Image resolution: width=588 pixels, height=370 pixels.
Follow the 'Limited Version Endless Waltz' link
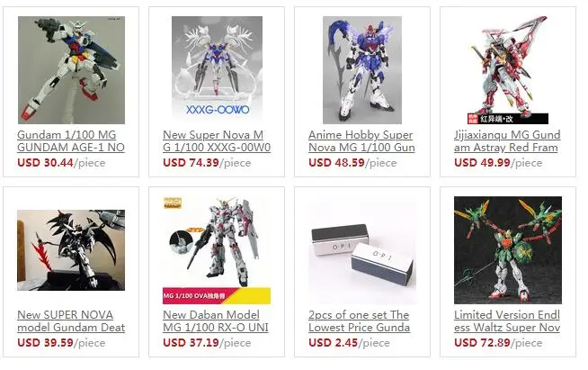pyautogui.click(x=507, y=320)
